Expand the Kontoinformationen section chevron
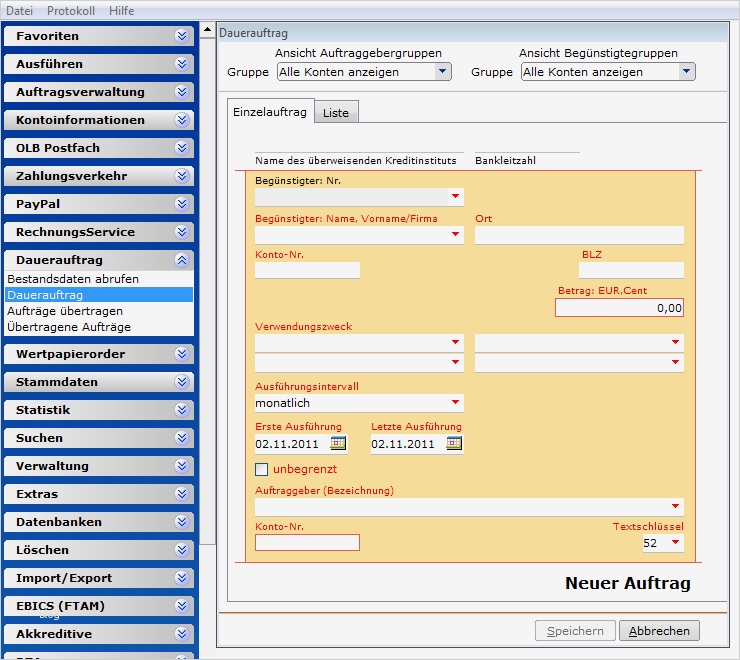 (182, 120)
